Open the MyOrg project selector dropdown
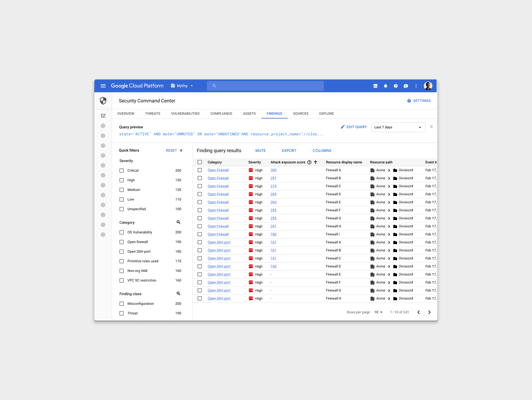Image resolution: width=532 pixels, height=400 pixels. tap(182, 86)
